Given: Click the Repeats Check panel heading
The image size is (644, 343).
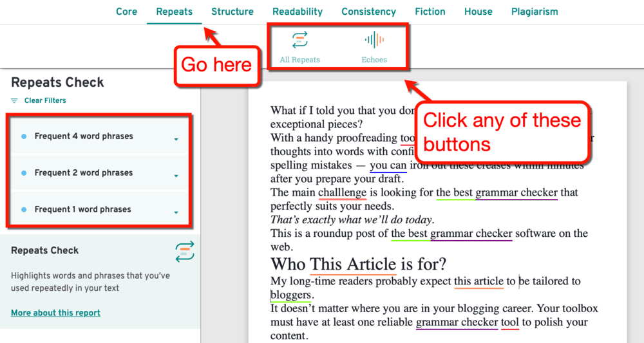Looking at the screenshot, I should [x=57, y=82].
